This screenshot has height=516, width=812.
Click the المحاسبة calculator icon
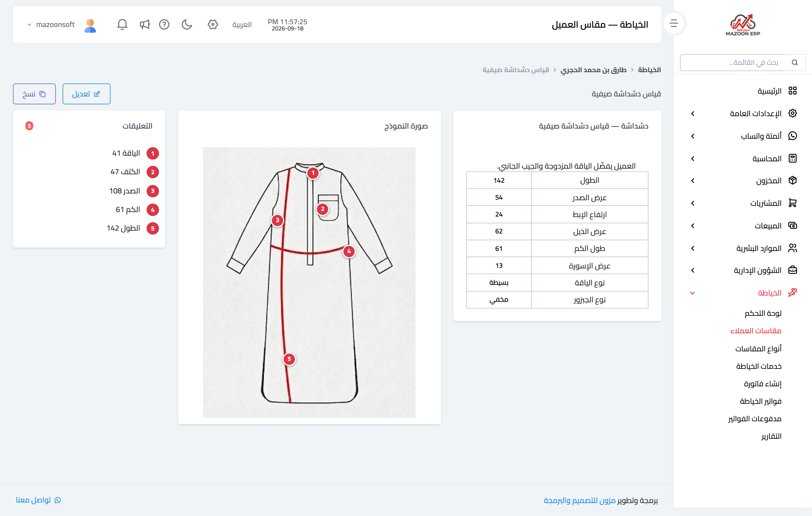[793, 158]
